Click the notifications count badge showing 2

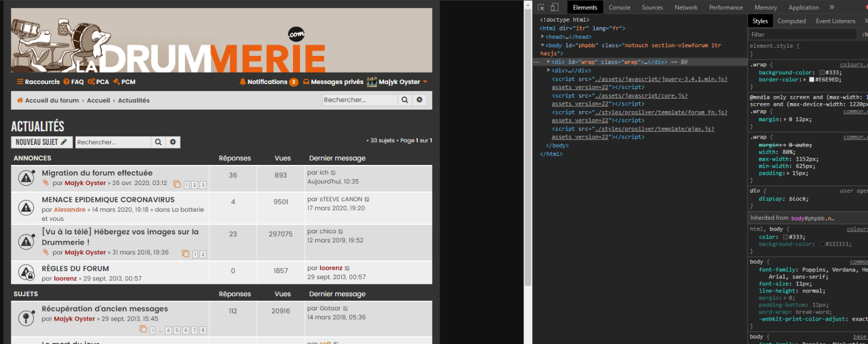click(293, 82)
